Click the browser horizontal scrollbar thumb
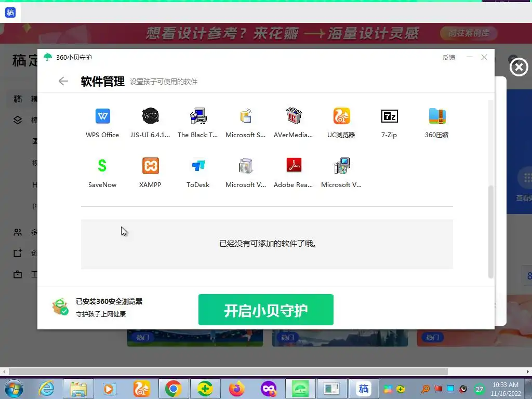Image resolution: width=532 pixels, height=399 pixels. (228, 371)
